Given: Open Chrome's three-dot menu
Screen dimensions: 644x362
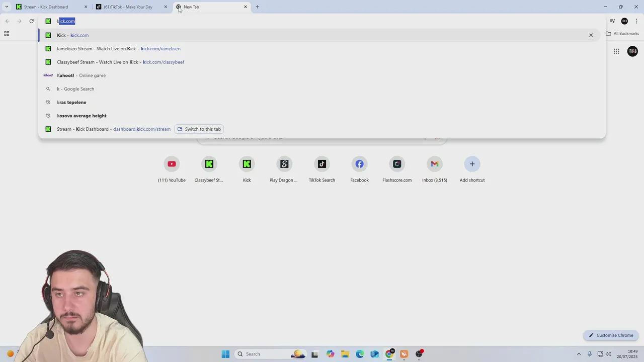Looking at the screenshot, I should 637,21.
